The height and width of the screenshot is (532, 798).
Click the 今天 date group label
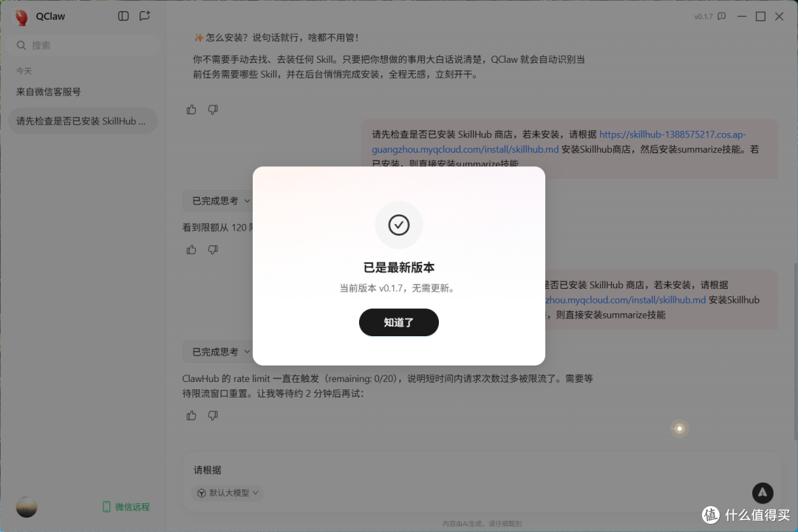[x=24, y=71]
